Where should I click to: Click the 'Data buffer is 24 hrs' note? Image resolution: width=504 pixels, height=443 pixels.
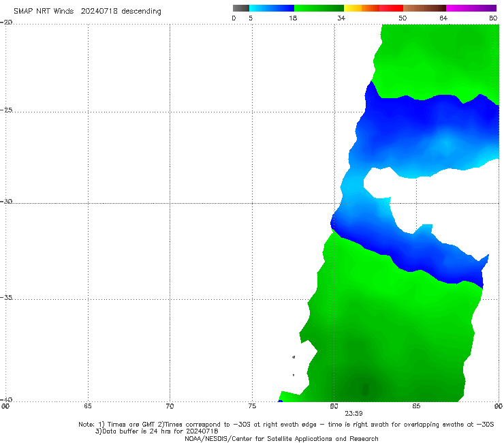tap(157, 431)
